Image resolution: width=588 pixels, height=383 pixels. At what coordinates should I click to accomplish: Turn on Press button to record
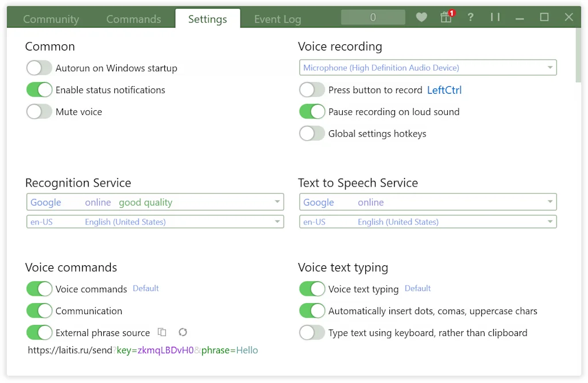(312, 90)
